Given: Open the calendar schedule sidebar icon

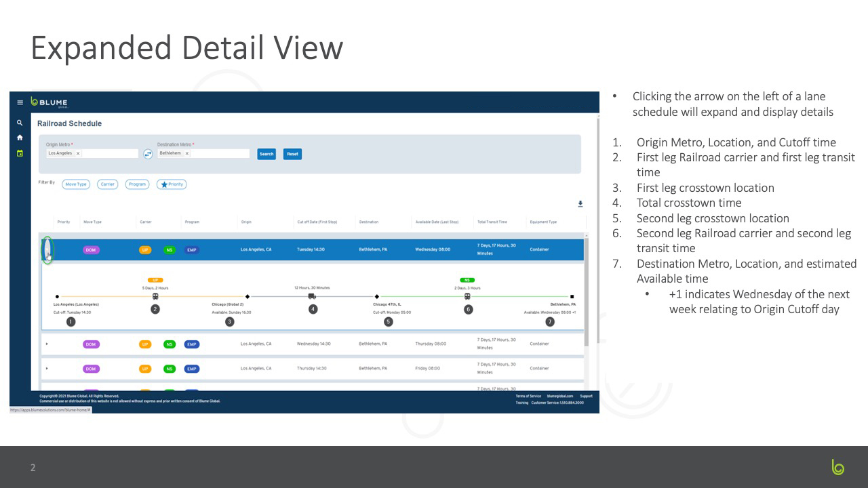Looking at the screenshot, I should pyautogui.click(x=20, y=153).
